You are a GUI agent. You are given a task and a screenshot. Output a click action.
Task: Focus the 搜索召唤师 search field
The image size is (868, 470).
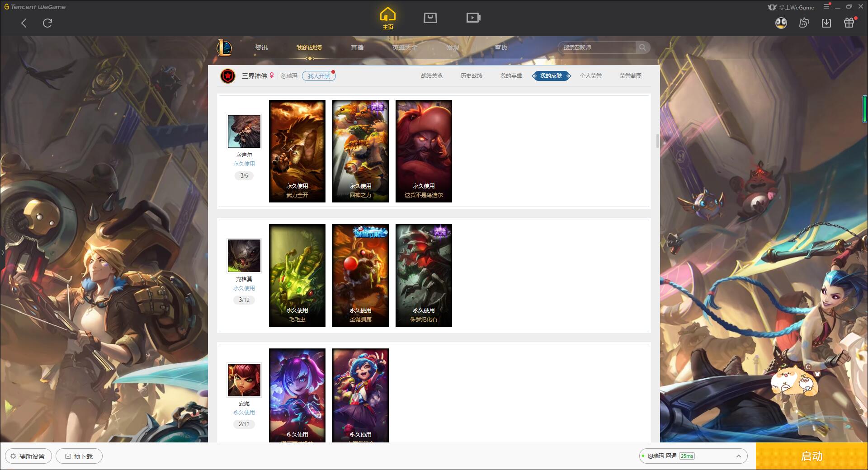coord(597,47)
